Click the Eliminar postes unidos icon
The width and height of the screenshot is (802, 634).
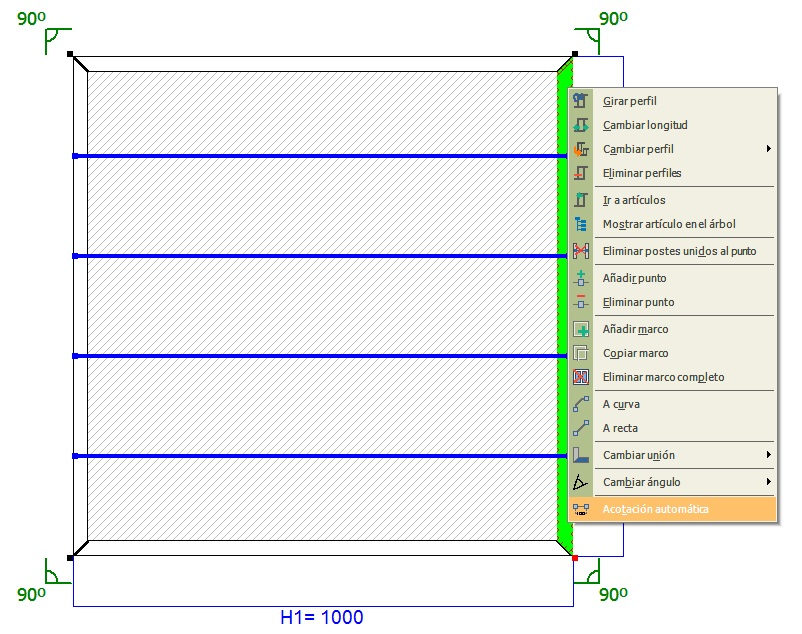point(581,251)
